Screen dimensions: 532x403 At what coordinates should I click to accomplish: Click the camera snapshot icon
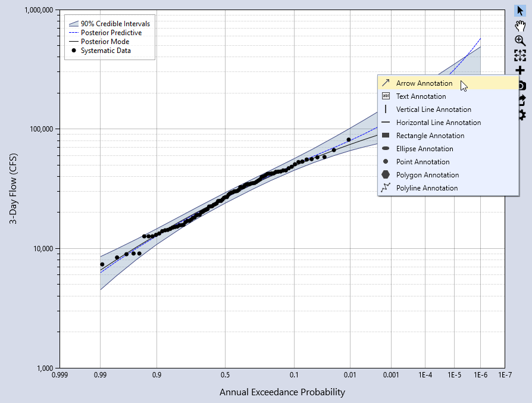tap(522, 85)
